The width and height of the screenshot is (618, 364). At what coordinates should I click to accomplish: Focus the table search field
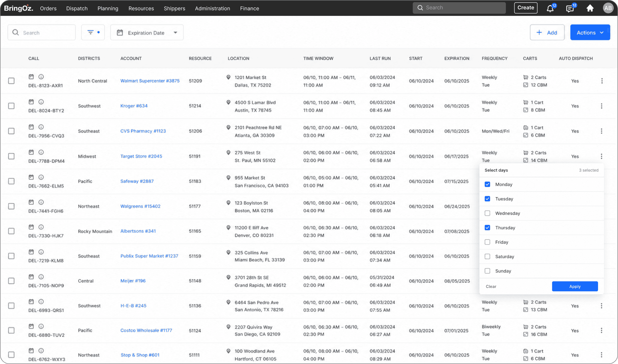point(42,32)
